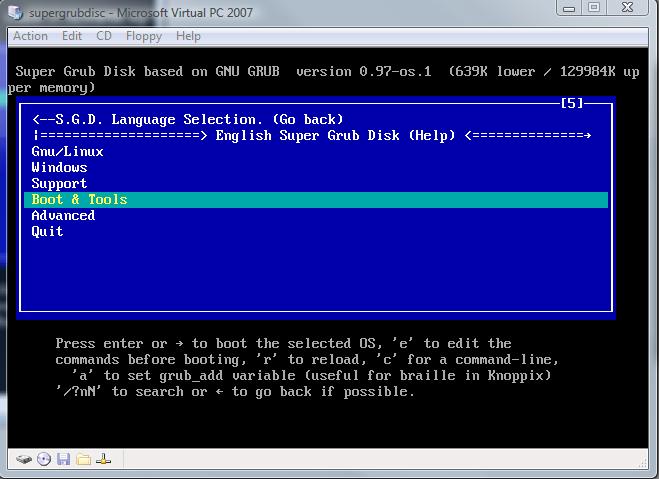Minimize the Virtual PC window

[x=569, y=8]
